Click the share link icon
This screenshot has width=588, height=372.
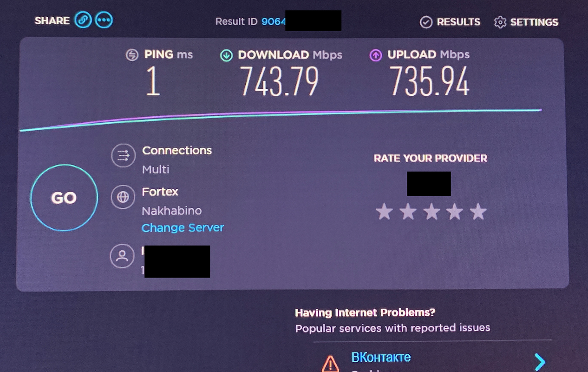click(x=83, y=20)
